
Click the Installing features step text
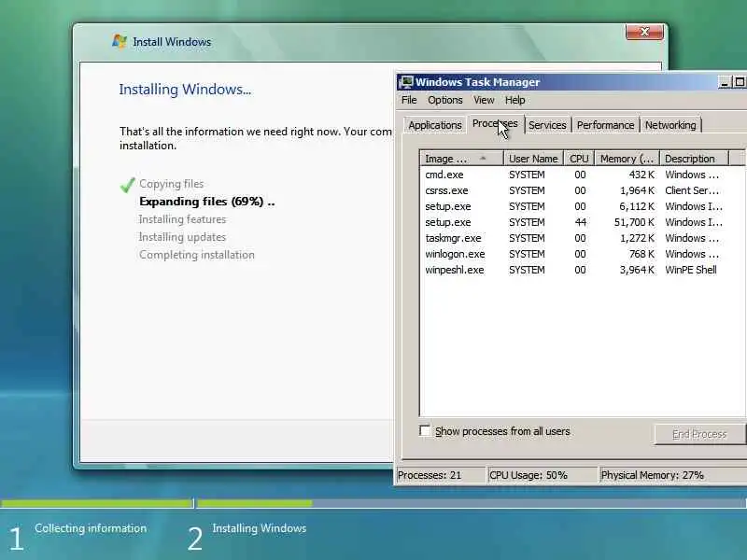182,219
